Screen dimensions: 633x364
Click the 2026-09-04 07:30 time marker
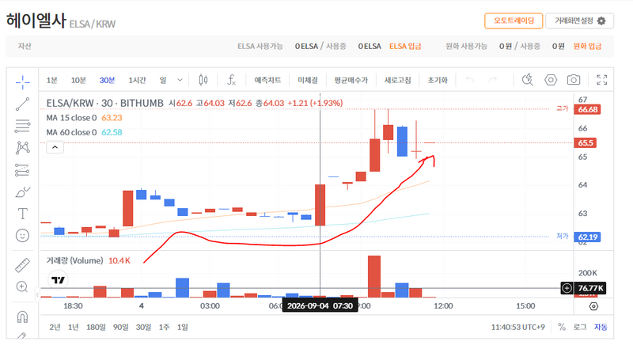tap(320, 305)
